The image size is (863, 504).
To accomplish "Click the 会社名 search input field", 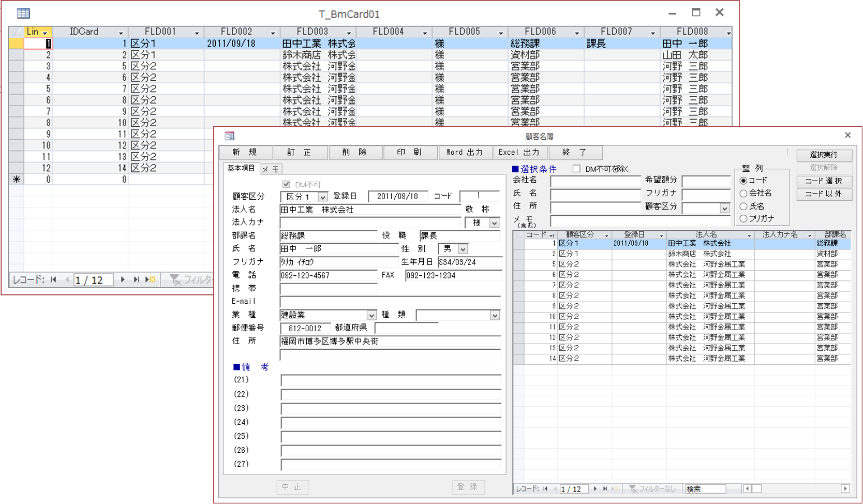I will pyautogui.click(x=595, y=181).
